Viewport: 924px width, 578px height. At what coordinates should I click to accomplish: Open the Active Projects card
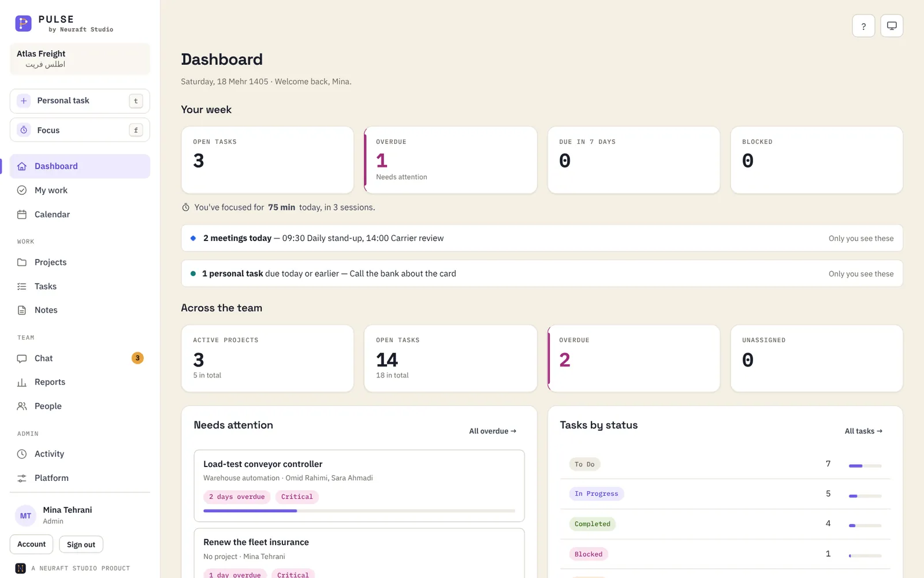click(x=267, y=358)
